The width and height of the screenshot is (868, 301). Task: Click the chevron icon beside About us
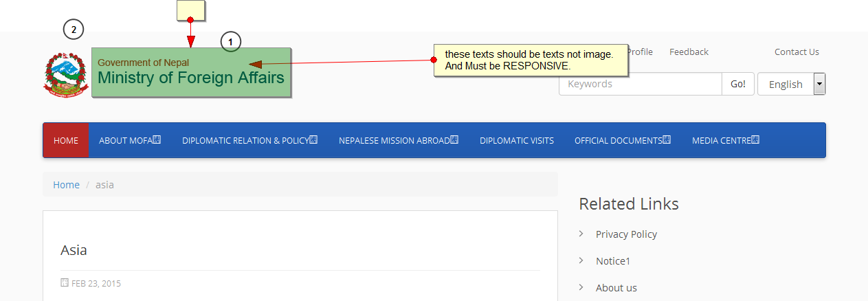581,287
